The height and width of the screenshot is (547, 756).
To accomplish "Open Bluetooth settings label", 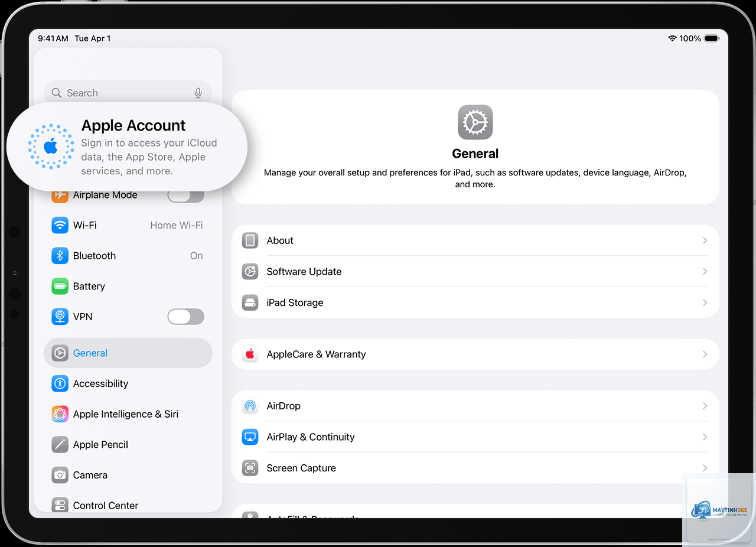I will (94, 256).
